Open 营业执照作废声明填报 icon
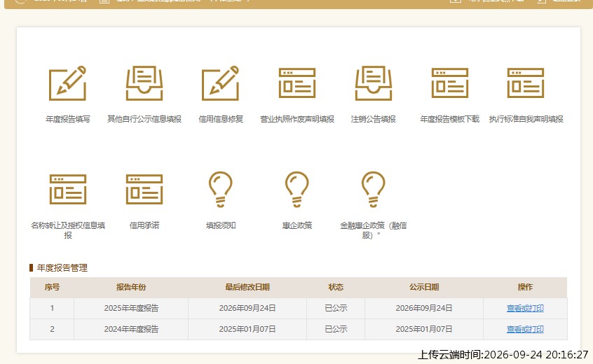593x364 pixels. click(x=297, y=83)
